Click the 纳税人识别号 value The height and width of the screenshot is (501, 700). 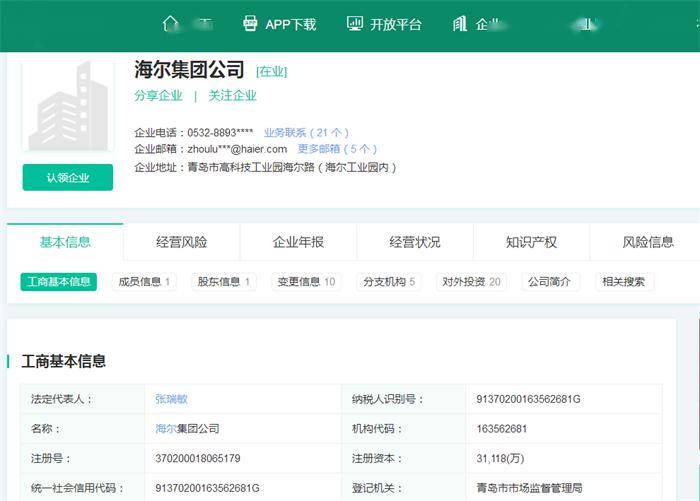point(529,399)
